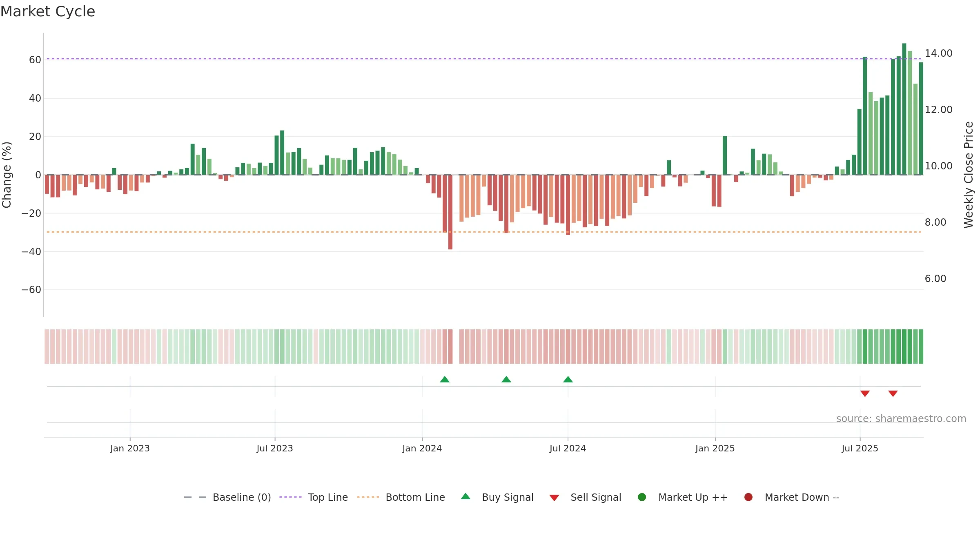Screen dimensions: 980x551
Task: Click the red Sell Signal triangle in legend
Action: coord(554,498)
